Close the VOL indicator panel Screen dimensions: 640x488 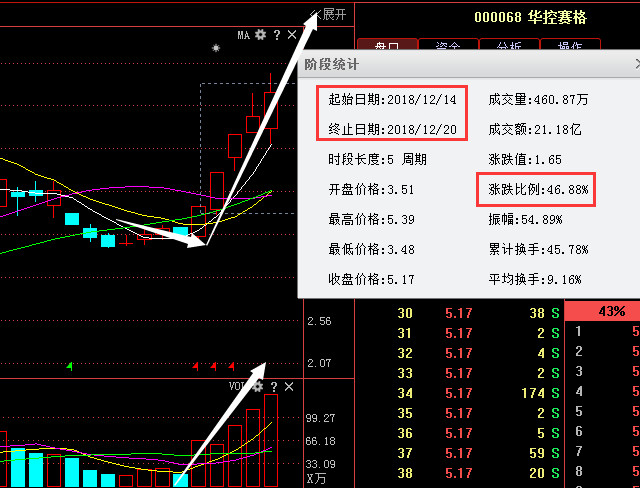click(289, 386)
